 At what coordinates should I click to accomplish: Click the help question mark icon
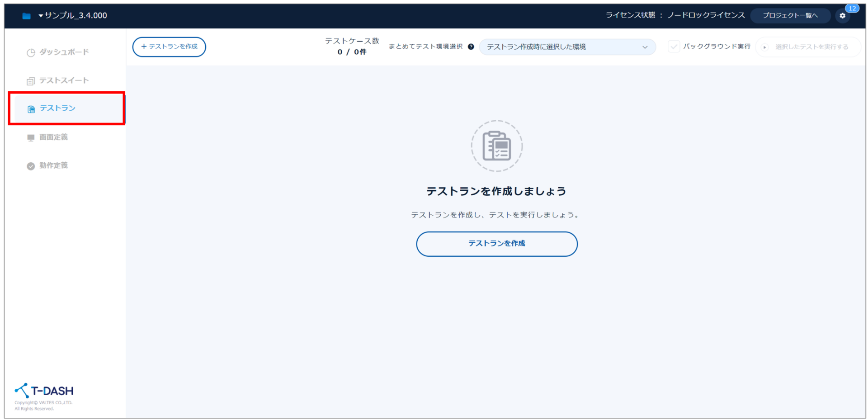pyautogui.click(x=471, y=47)
